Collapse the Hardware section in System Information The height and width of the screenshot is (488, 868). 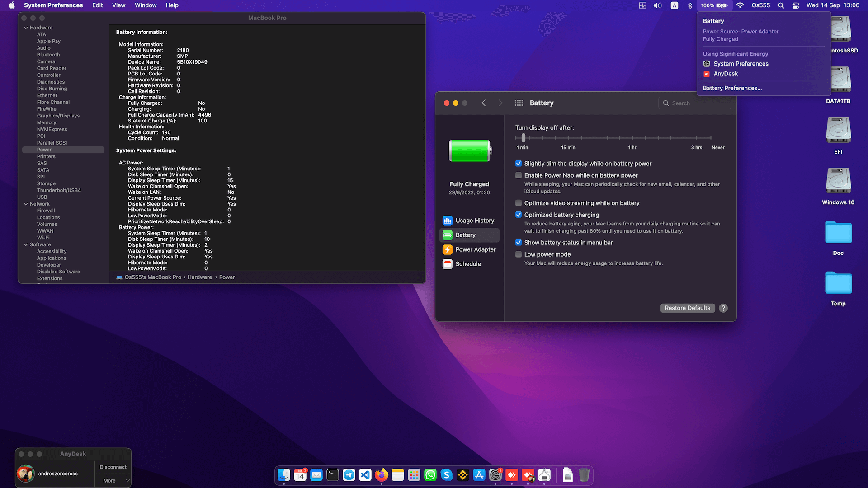[x=26, y=27]
